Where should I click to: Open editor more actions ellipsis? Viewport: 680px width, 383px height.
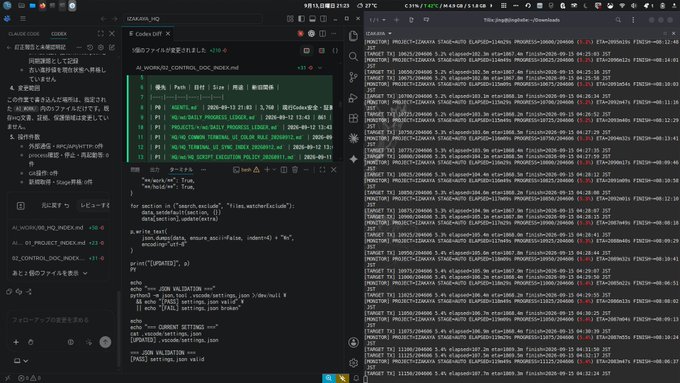[333, 33]
